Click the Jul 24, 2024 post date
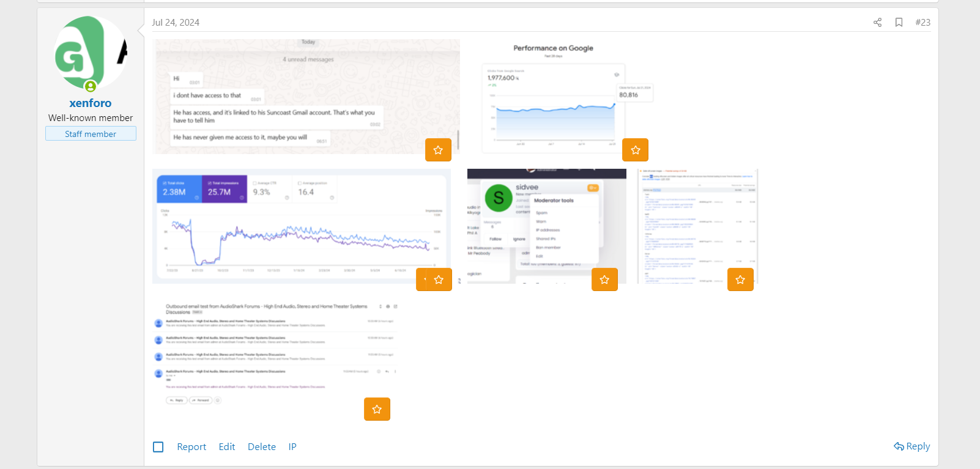Viewport: 980px width, 469px height. (176, 23)
